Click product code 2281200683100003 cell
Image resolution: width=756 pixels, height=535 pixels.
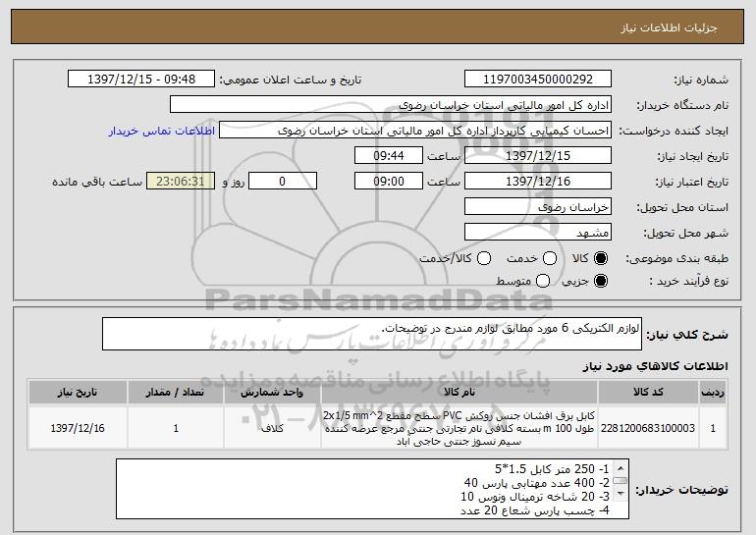[648, 428]
